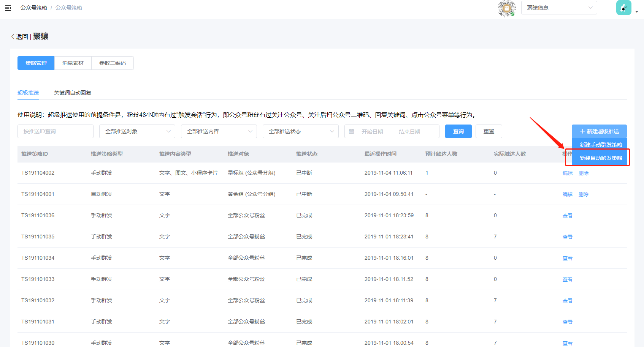Click the 查询 search button

(x=458, y=131)
